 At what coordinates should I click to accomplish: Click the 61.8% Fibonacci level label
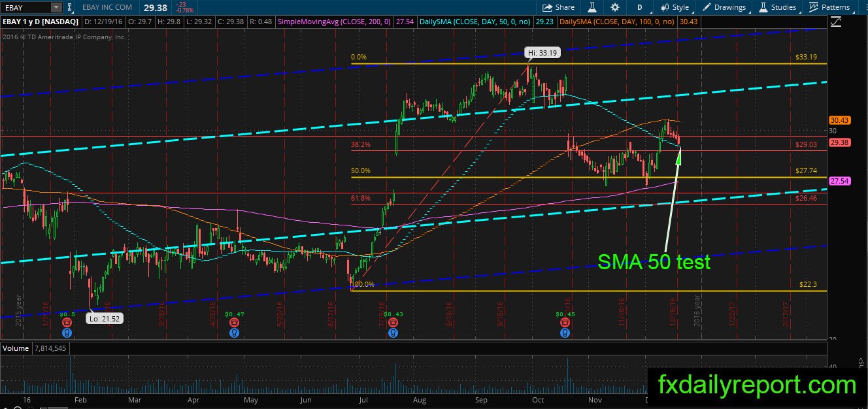[361, 197]
